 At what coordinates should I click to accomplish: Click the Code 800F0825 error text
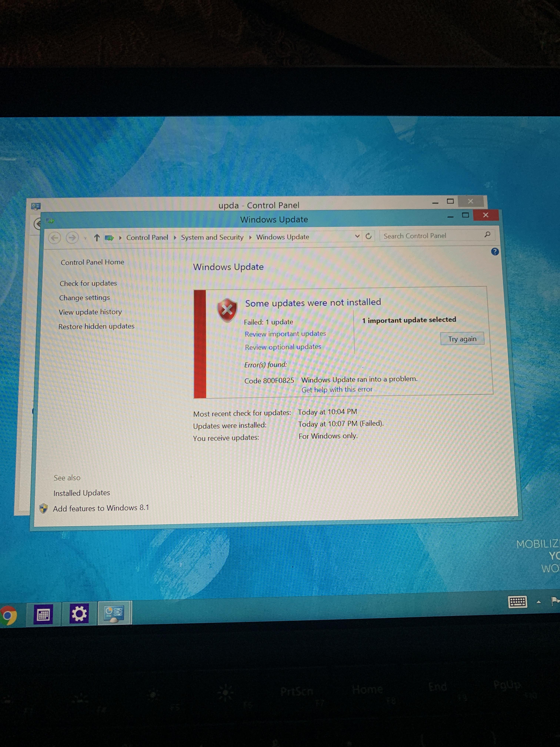click(x=269, y=381)
